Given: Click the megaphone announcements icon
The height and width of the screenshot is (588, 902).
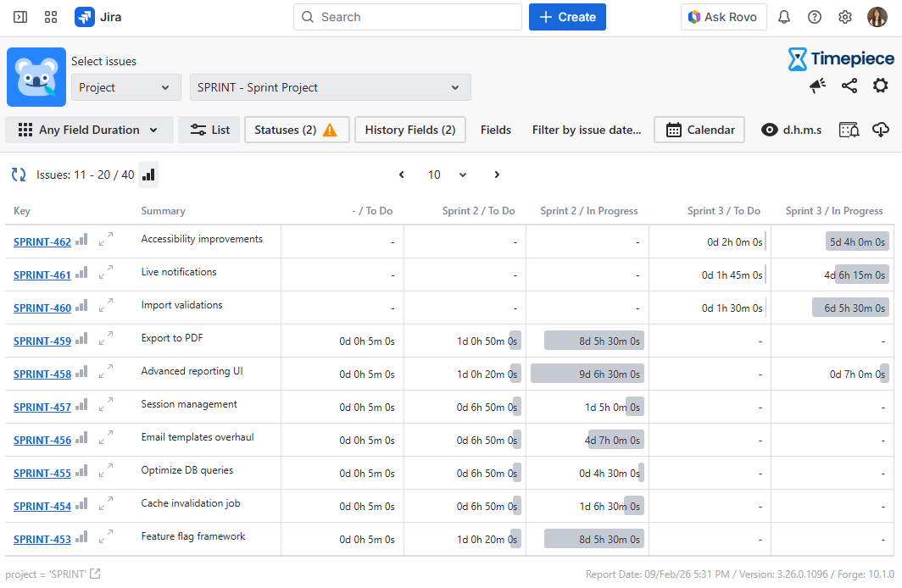Looking at the screenshot, I should [817, 86].
